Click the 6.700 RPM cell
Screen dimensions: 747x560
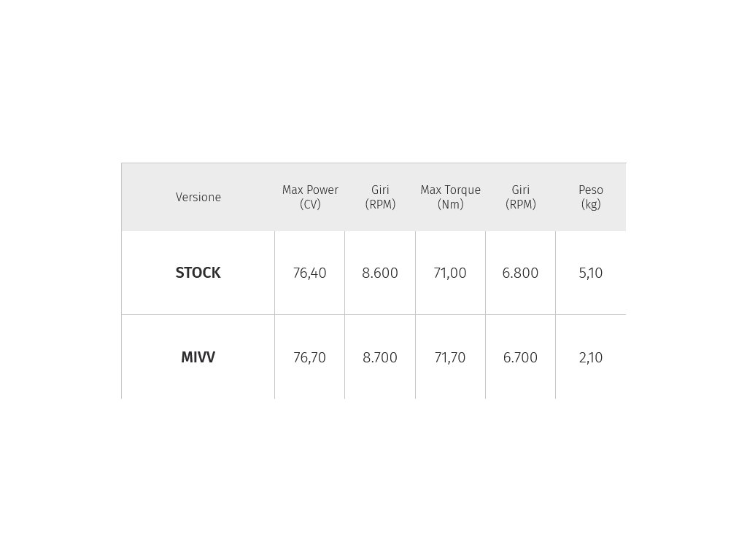(520, 357)
